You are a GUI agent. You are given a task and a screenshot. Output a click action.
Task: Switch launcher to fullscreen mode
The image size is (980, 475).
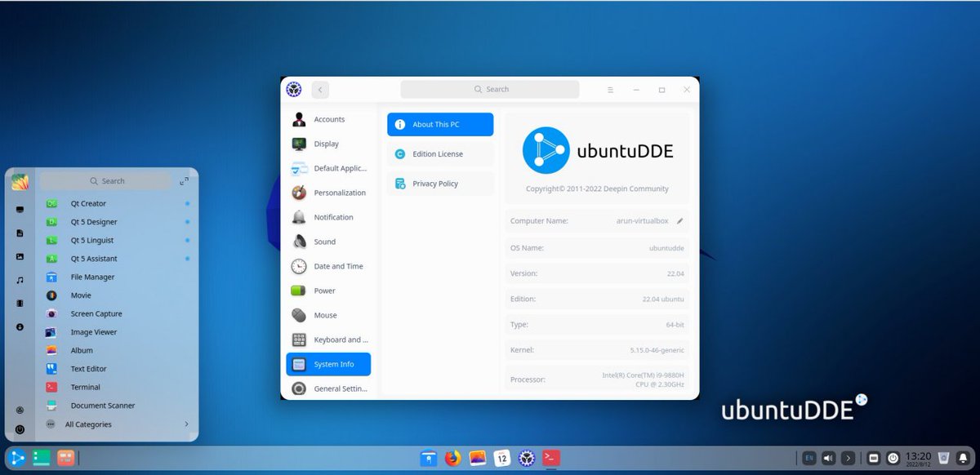coord(184,181)
